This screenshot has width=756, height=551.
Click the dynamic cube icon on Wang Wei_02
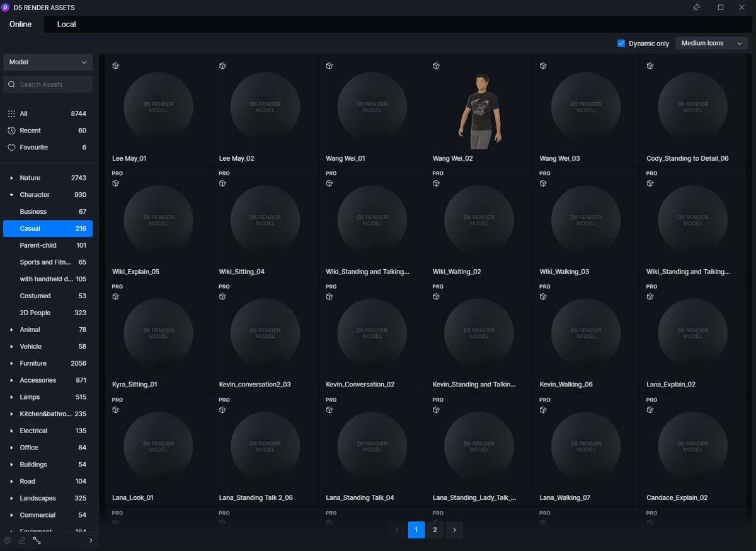pyautogui.click(x=437, y=66)
